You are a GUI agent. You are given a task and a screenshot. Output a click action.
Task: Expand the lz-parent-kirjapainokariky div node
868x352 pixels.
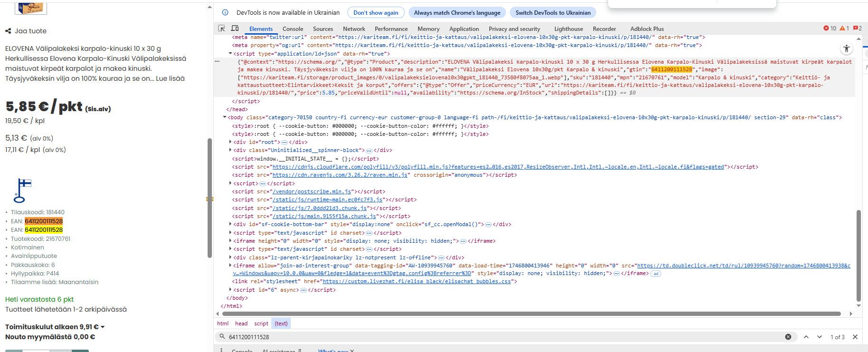click(230, 257)
